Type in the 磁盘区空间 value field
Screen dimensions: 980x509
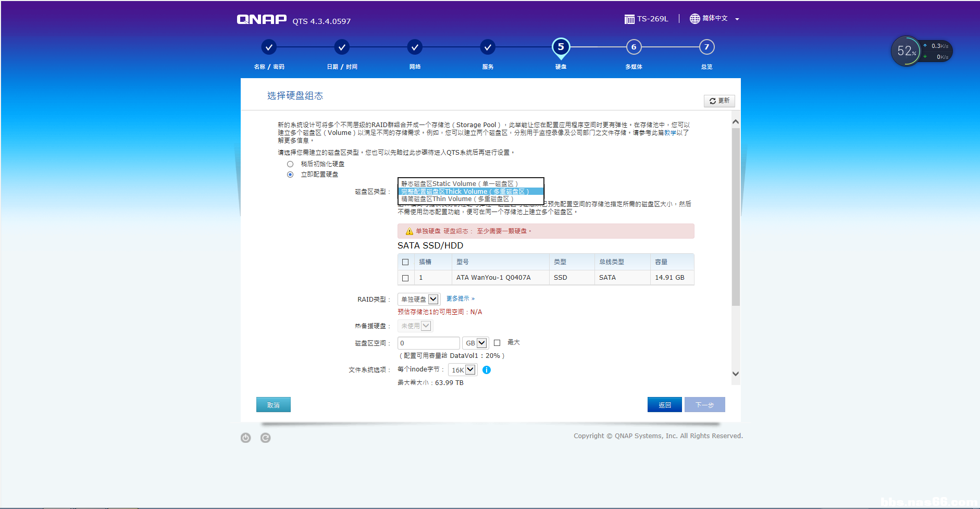427,342
